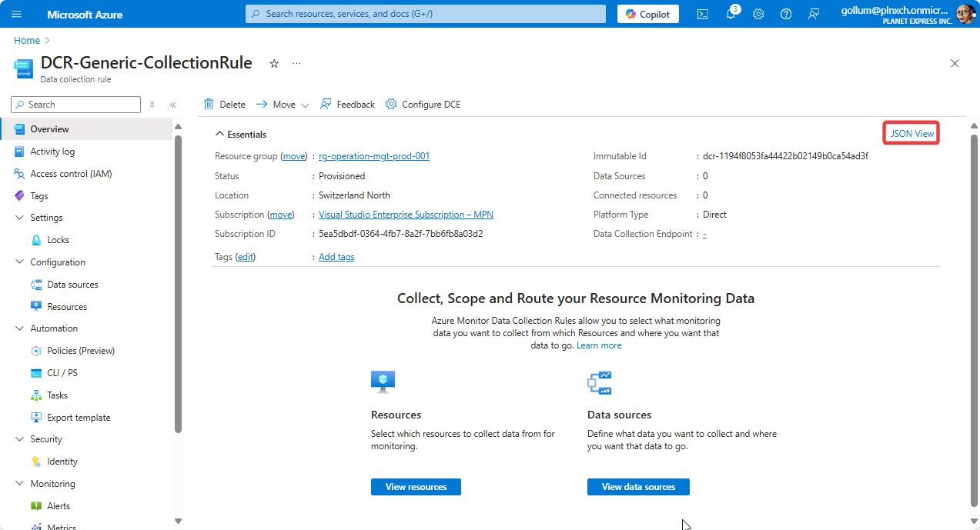
Task: Open portal settings gear icon
Action: pyautogui.click(x=758, y=14)
